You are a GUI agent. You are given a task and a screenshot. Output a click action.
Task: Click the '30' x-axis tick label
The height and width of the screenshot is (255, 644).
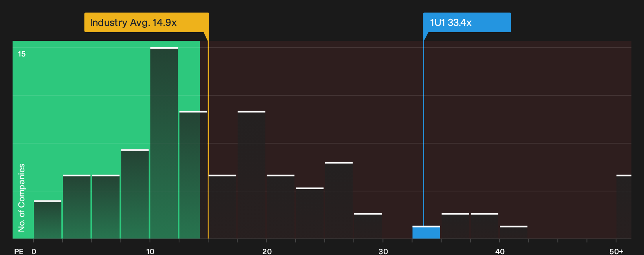pyautogui.click(x=383, y=251)
